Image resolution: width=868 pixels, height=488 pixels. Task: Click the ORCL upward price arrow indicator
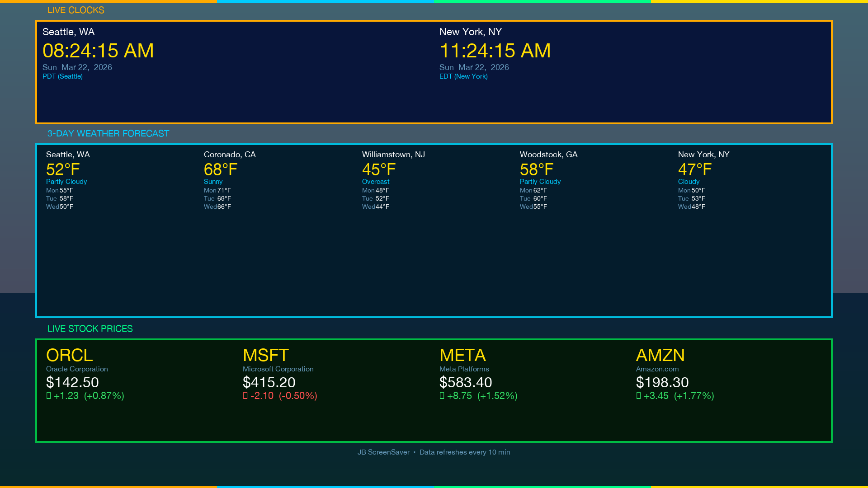coord(48,396)
